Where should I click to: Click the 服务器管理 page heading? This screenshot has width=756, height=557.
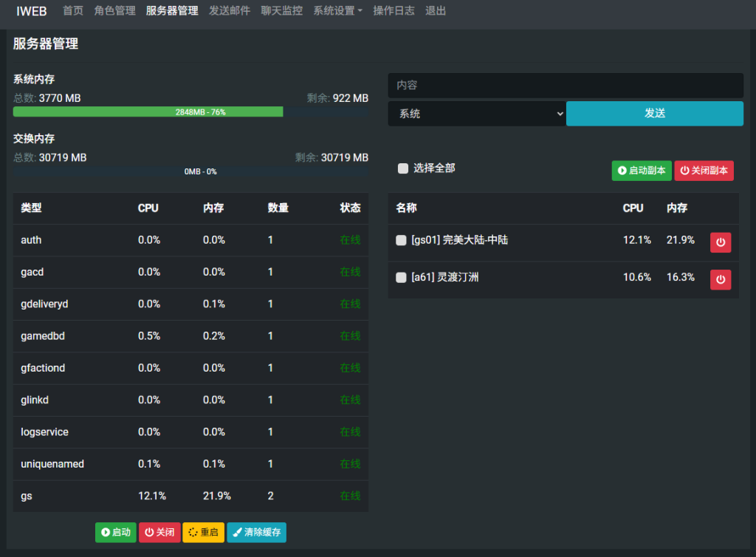click(x=45, y=44)
